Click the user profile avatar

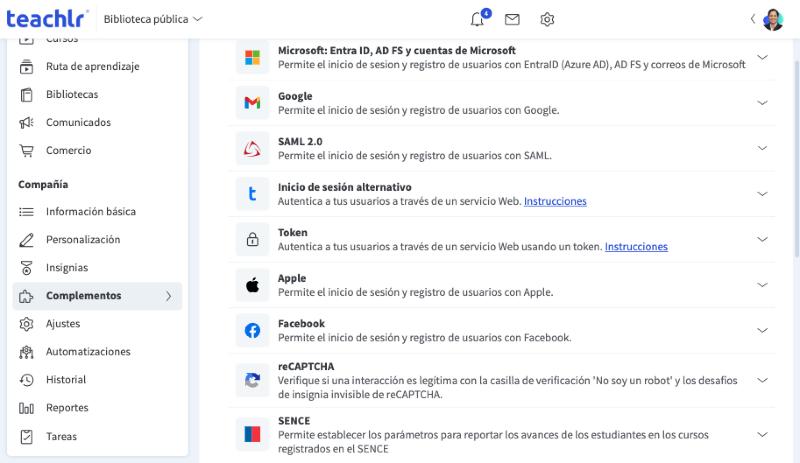[773, 19]
